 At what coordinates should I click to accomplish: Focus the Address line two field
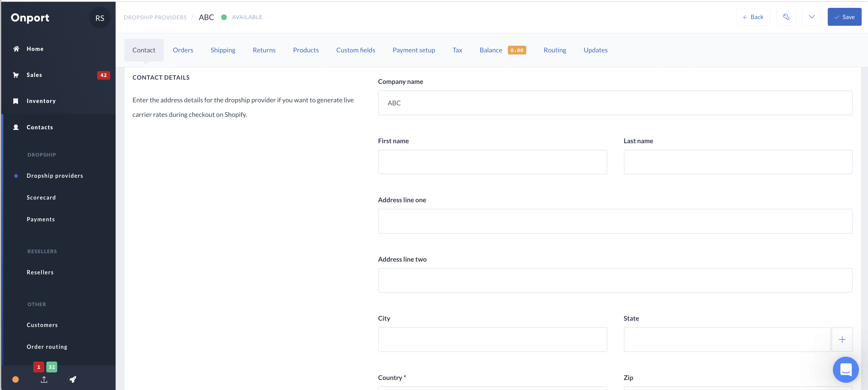pos(615,280)
